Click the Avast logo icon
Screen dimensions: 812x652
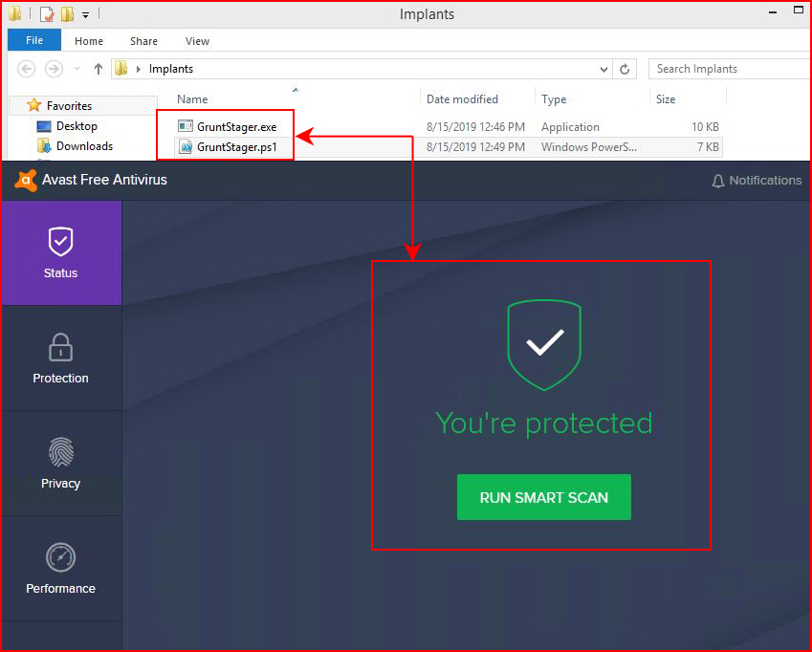(26, 180)
